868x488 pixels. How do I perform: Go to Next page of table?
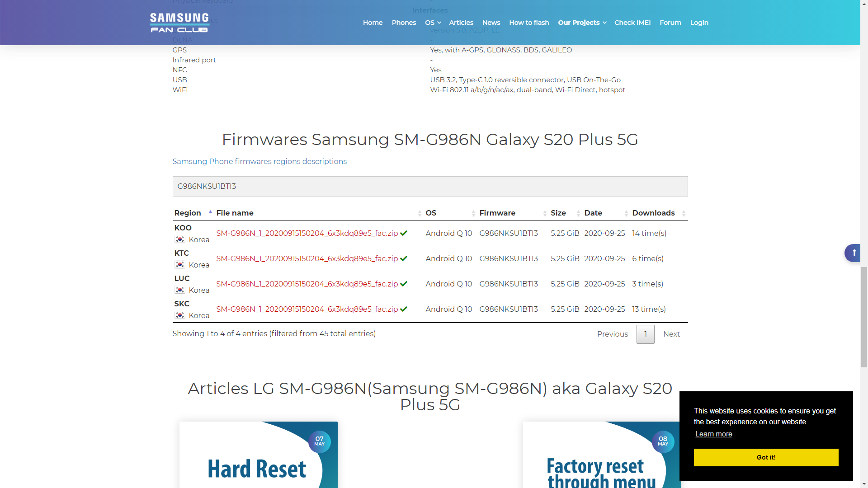(x=671, y=334)
